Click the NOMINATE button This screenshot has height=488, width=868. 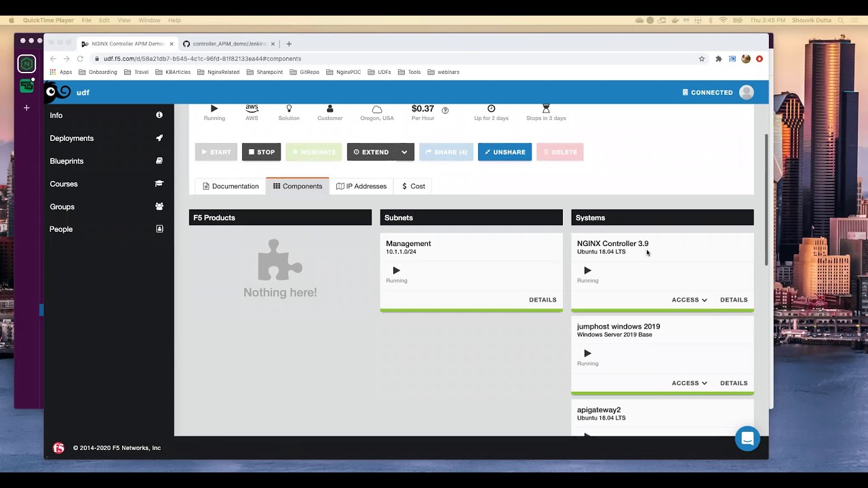click(x=314, y=152)
